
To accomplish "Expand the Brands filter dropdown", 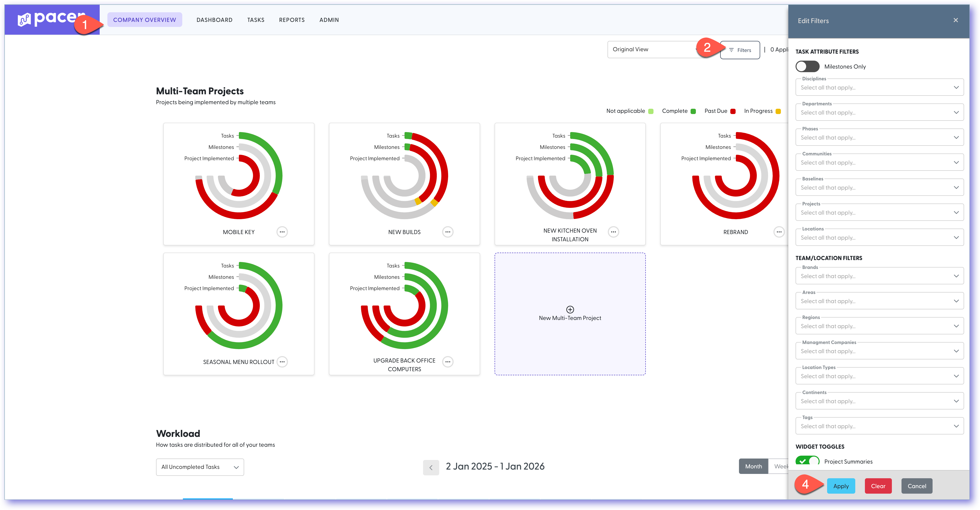I will click(879, 276).
